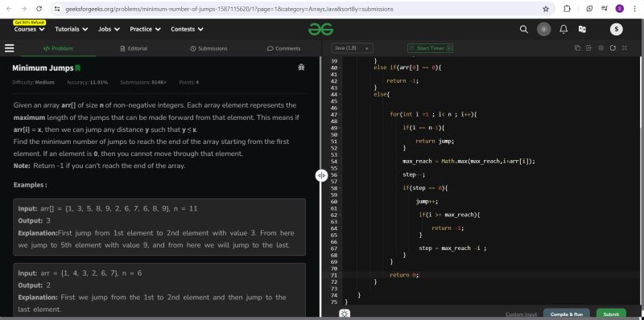
Task: Click the return jump line in editor
Action: (435, 142)
